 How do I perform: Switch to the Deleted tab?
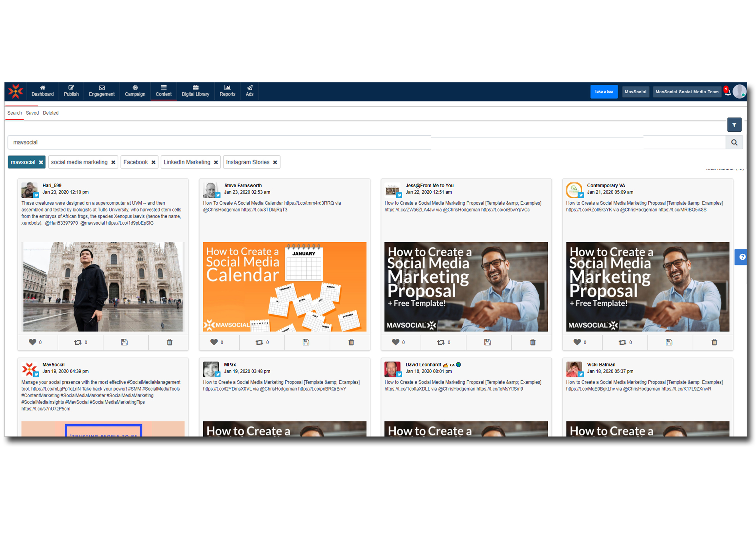(51, 113)
